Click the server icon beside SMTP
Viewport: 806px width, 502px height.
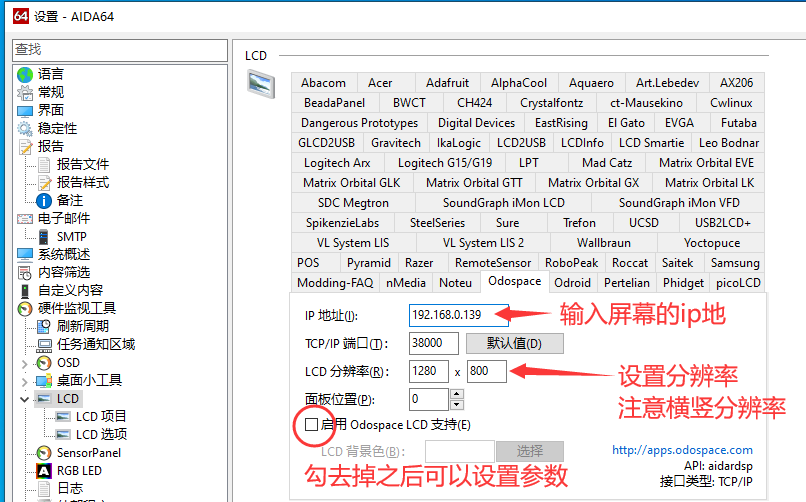tap(44, 237)
